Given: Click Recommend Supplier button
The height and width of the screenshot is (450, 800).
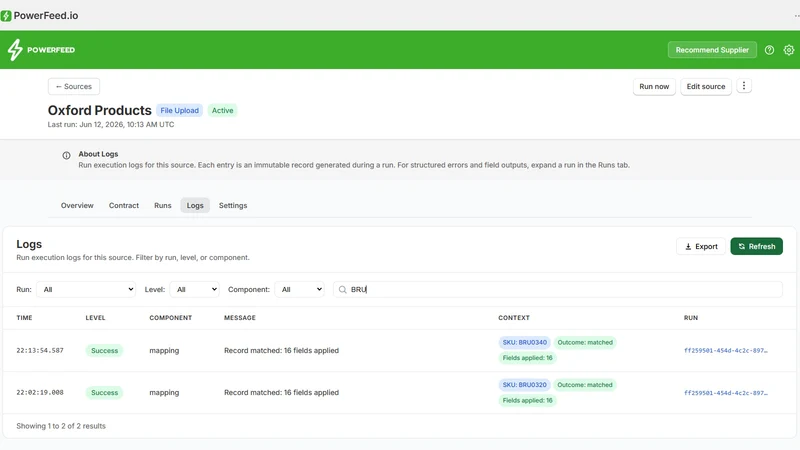Looking at the screenshot, I should (x=712, y=50).
